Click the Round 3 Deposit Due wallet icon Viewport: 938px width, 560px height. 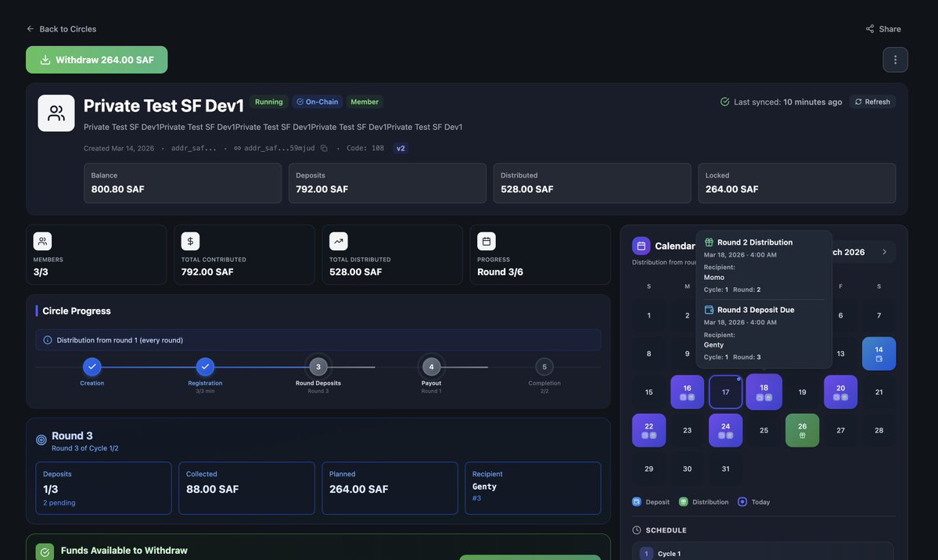(x=709, y=310)
